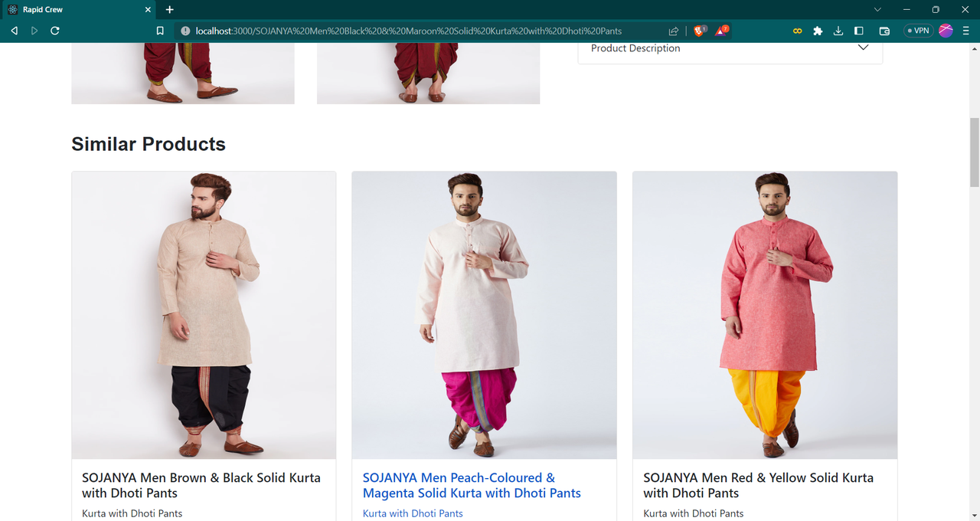Click the yellow infinity extension icon
This screenshot has width=980, height=521.
[x=797, y=31]
